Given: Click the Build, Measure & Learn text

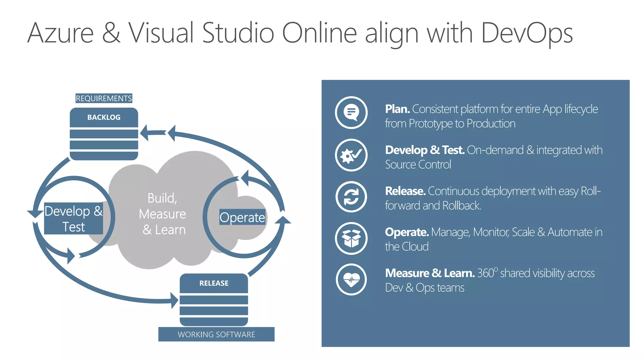Looking at the screenshot, I should (163, 214).
